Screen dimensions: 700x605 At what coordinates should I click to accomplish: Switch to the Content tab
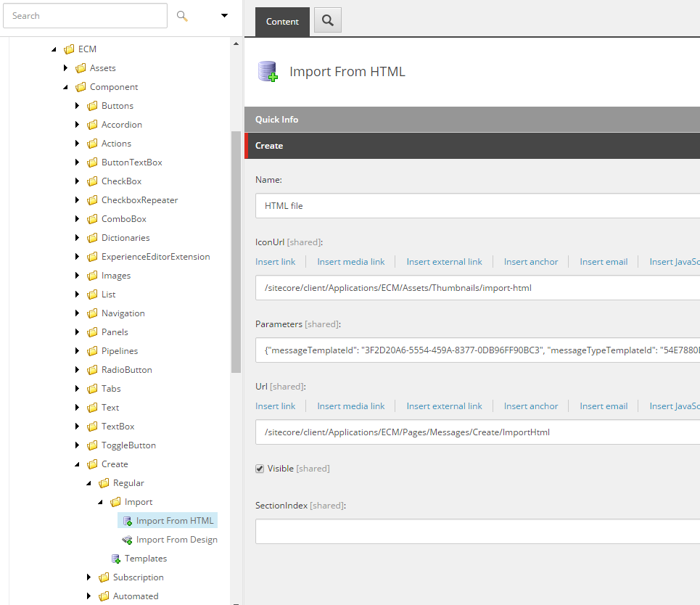[x=282, y=22]
